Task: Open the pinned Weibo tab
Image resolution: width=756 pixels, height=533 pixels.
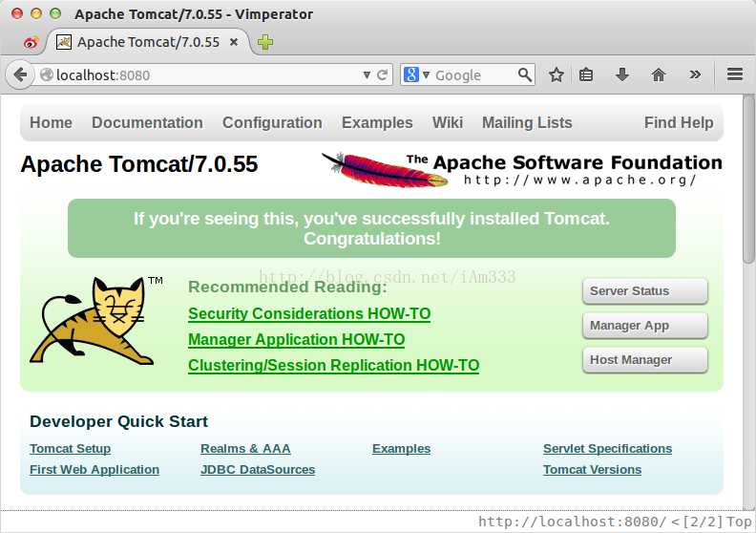Action: (31, 42)
